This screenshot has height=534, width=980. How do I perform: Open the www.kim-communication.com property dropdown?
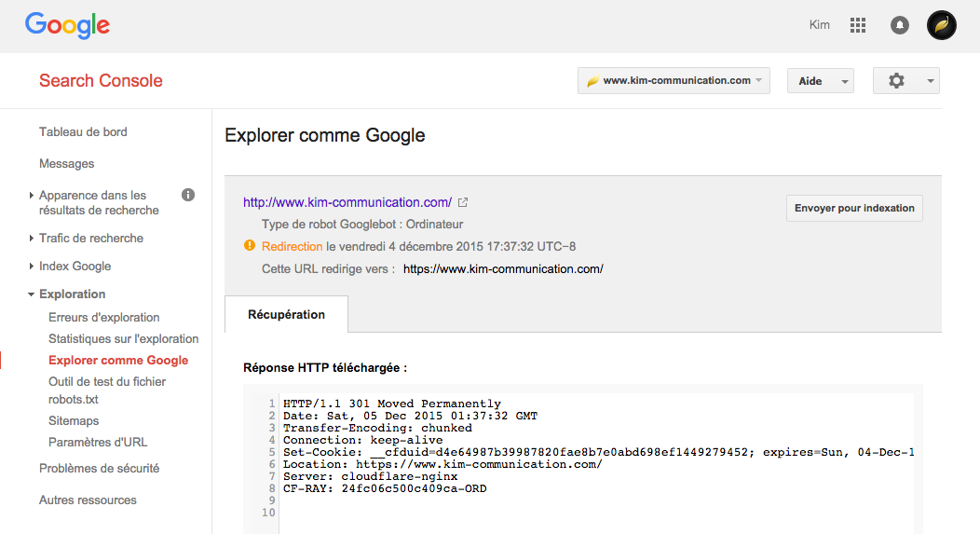(x=674, y=81)
